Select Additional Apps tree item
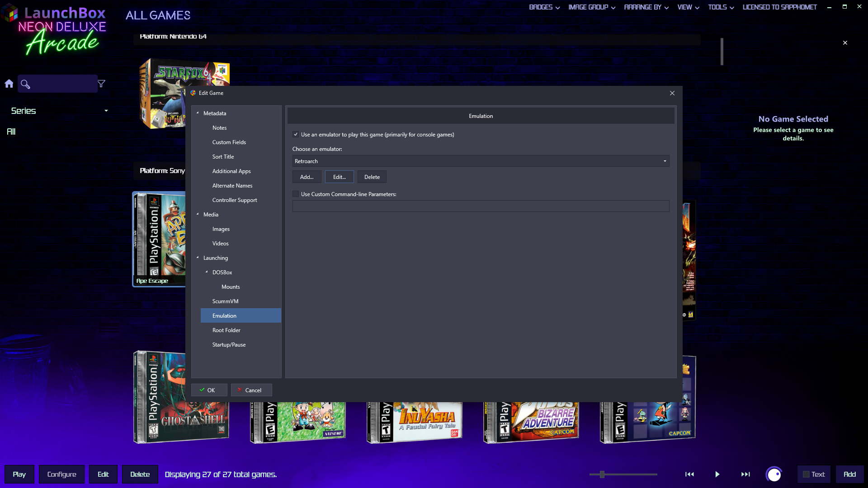The height and width of the screenshot is (488, 868). pyautogui.click(x=231, y=171)
